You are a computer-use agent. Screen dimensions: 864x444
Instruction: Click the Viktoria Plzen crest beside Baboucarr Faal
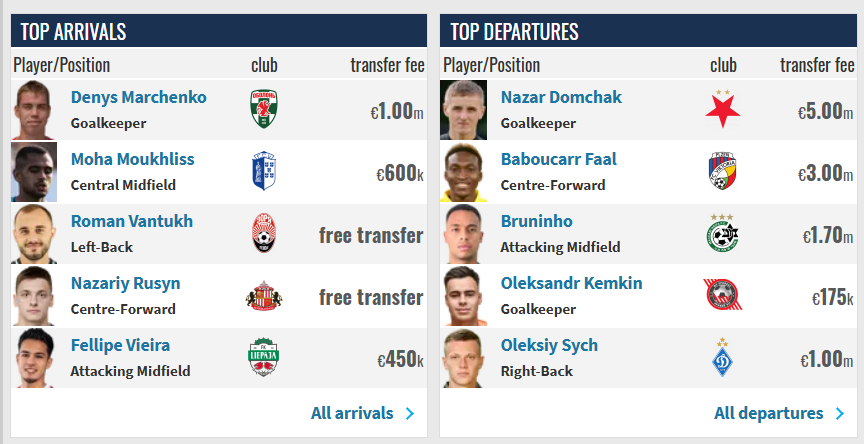[722, 171]
